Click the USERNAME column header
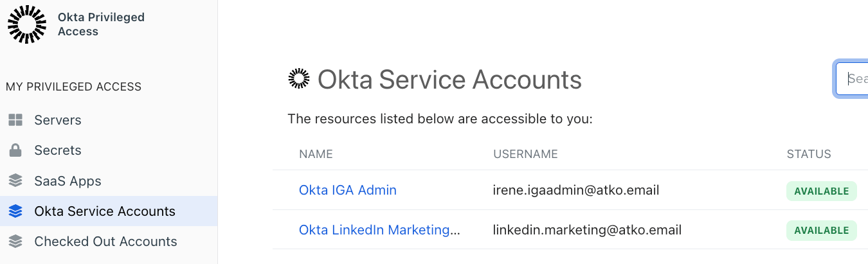The height and width of the screenshot is (264, 868). pos(525,154)
